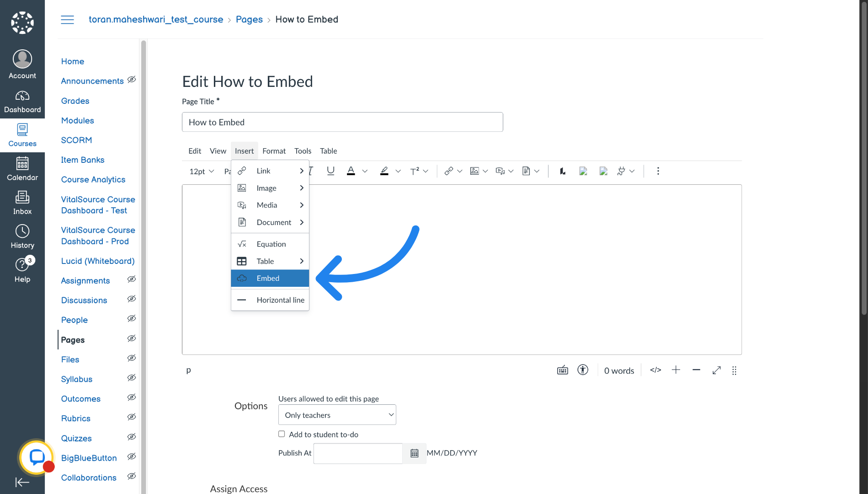This screenshot has width=868, height=494.
Task: Toggle visibility icon next to Rubrics
Action: click(x=132, y=417)
